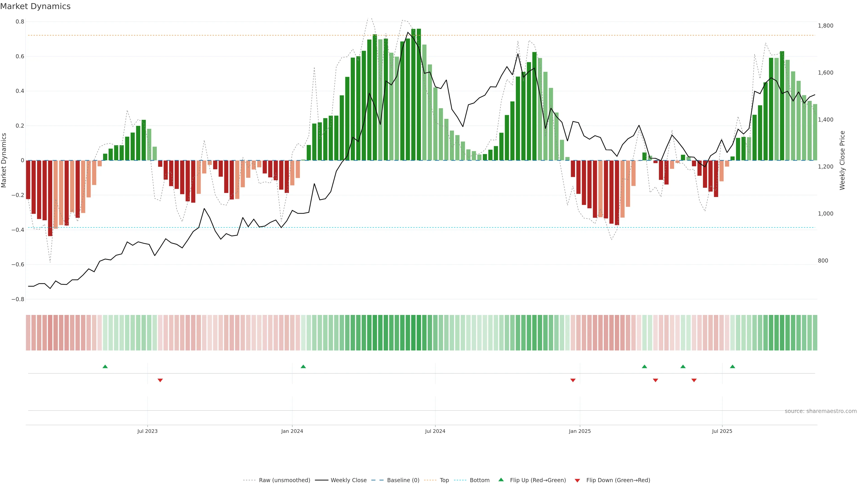
Task: Click the green Flip Up triangle in legend
Action: 501,480
